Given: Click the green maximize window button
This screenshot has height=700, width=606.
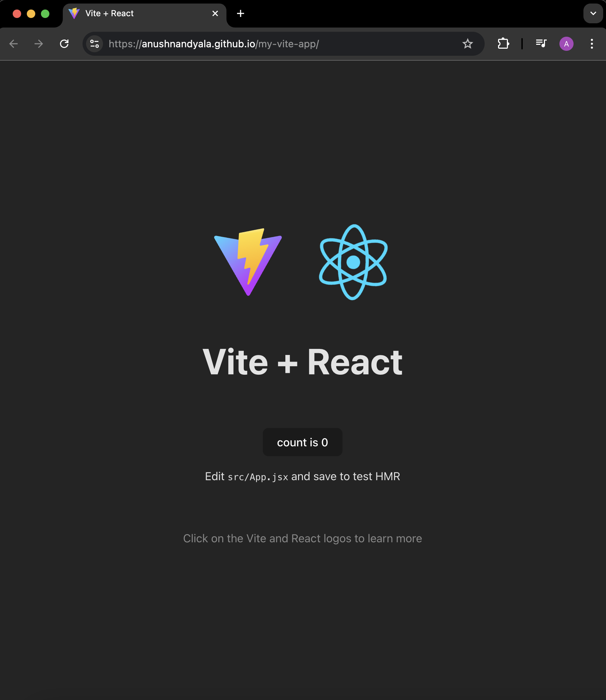Looking at the screenshot, I should pyautogui.click(x=45, y=14).
